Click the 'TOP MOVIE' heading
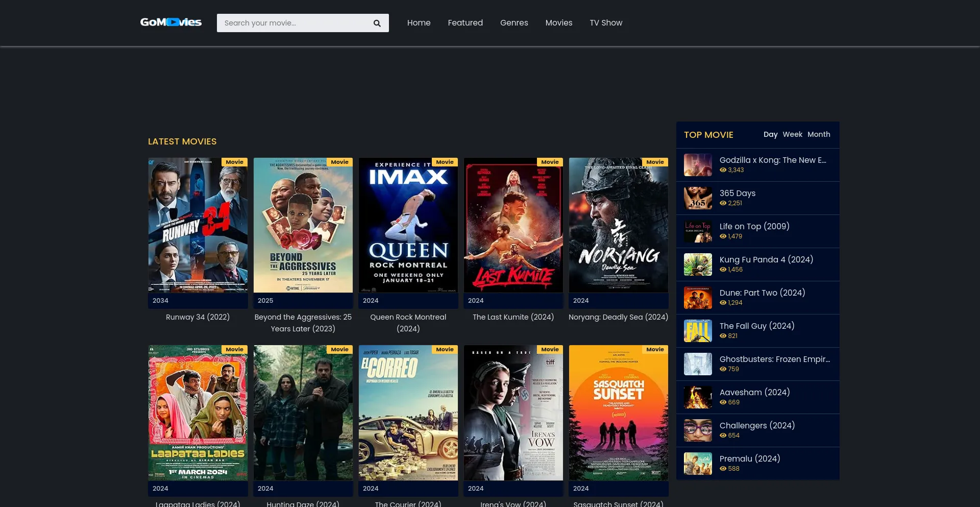Image resolution: width=980 pixels, height=507 pixels. click(x=708, y=135)
